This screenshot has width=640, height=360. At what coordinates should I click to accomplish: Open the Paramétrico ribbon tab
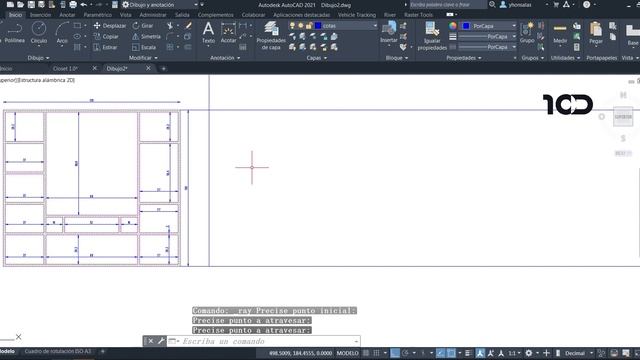coord(98,15)
